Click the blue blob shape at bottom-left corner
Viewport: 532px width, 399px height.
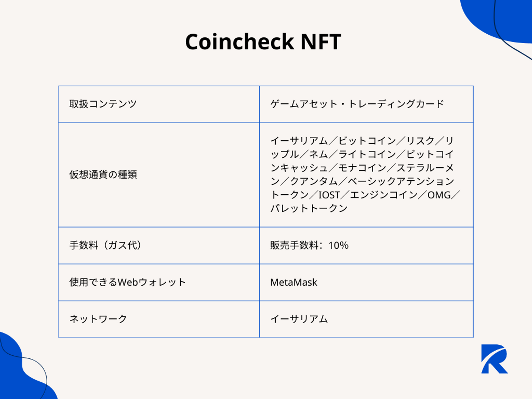(x=18, y=373)
